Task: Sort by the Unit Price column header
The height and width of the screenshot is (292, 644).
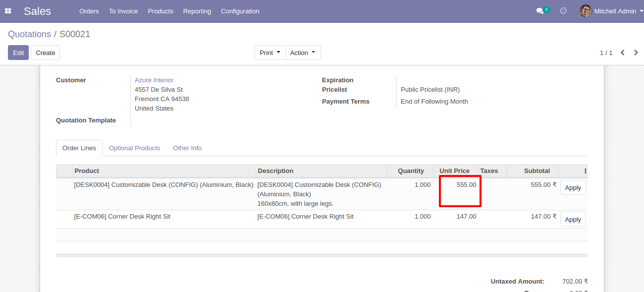Action: 455,171
